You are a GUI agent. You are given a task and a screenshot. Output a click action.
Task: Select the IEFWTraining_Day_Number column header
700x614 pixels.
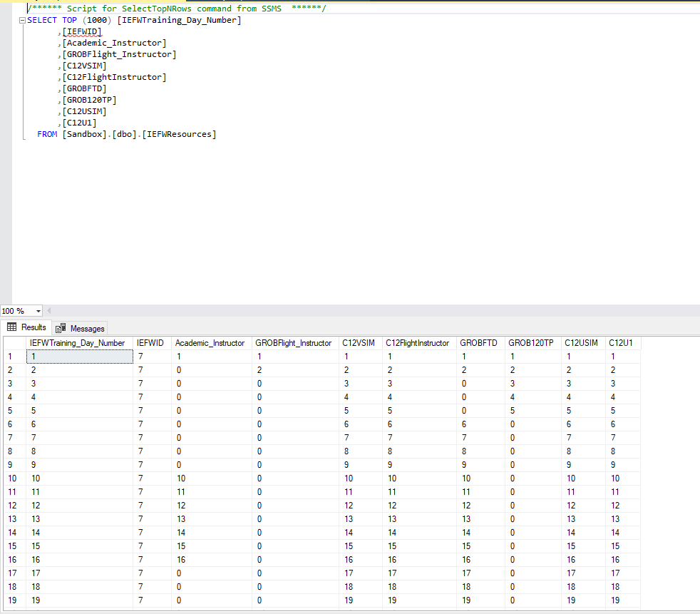(79, 343)
